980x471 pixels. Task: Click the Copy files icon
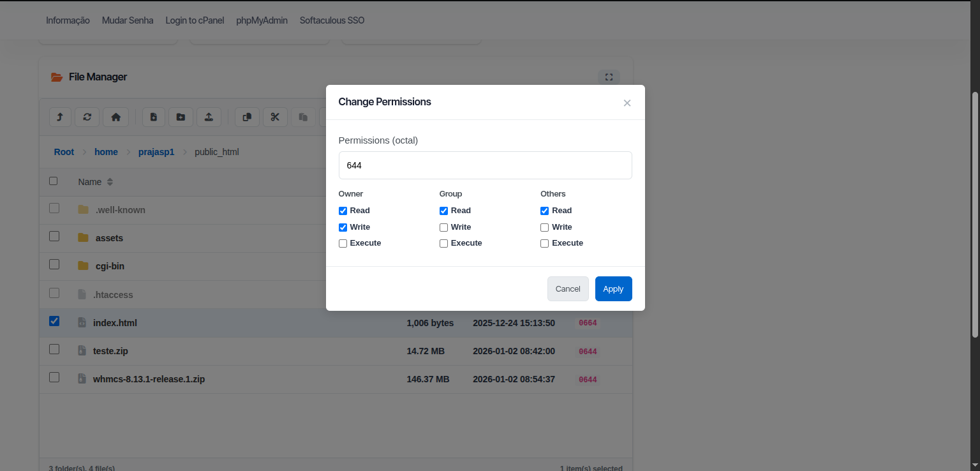point(247,117)
